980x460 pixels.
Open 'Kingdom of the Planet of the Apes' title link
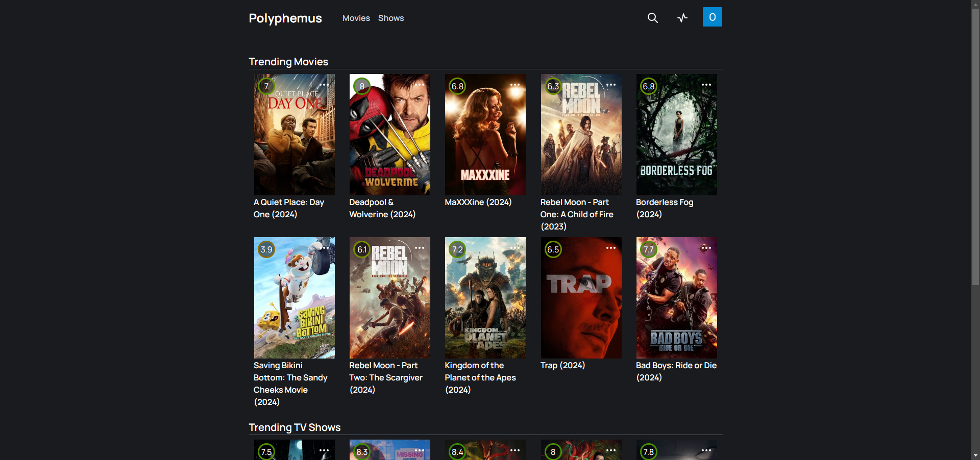tap(480, 377)
